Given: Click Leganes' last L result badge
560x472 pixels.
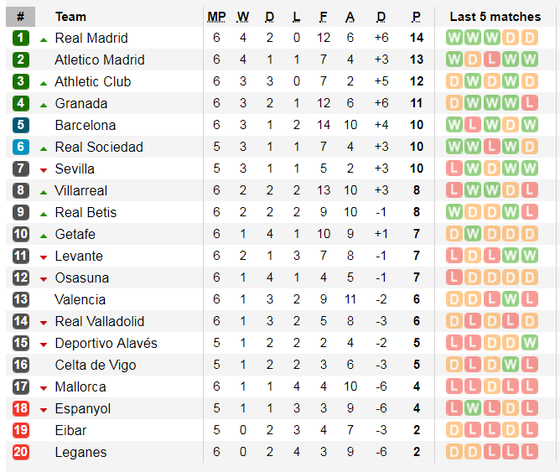Looking at the screenshot, I should (x=530, y=452).
